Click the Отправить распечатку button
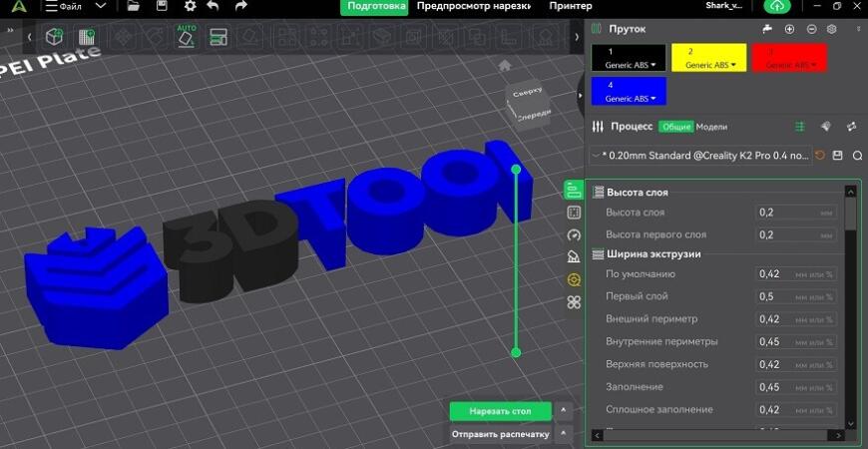868x449 pixels. (x=501, y=434)
